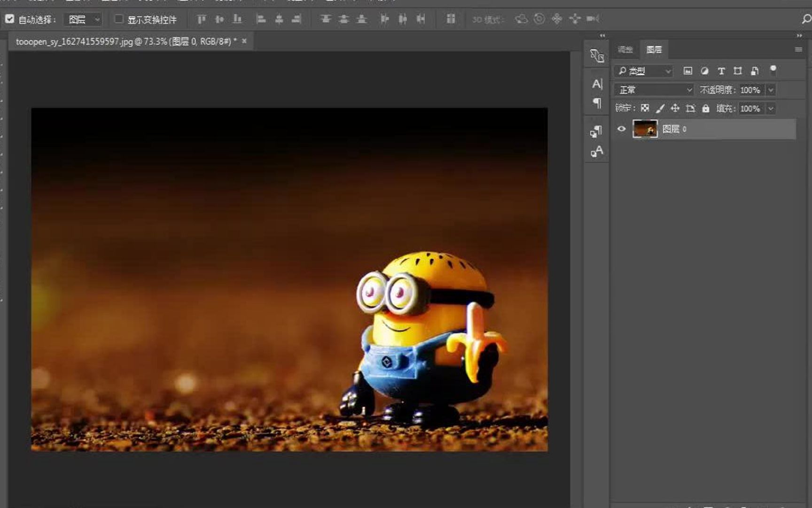Open the 类型 layer filter type dropdown
The image size is (812, 508).
pyautogui.click(x=644, y=71)
